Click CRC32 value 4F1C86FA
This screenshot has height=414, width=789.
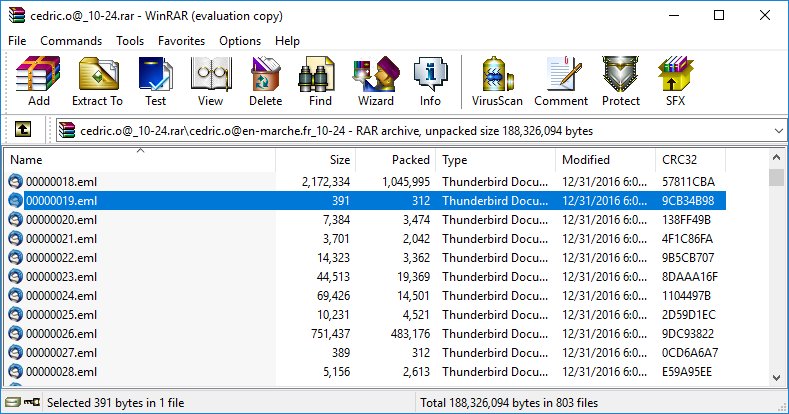(x=687, y=239)
